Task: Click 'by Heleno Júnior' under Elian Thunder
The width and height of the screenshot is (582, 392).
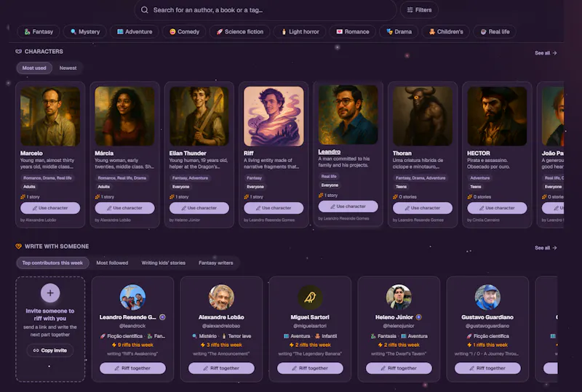Action: [x=185, y=220]
